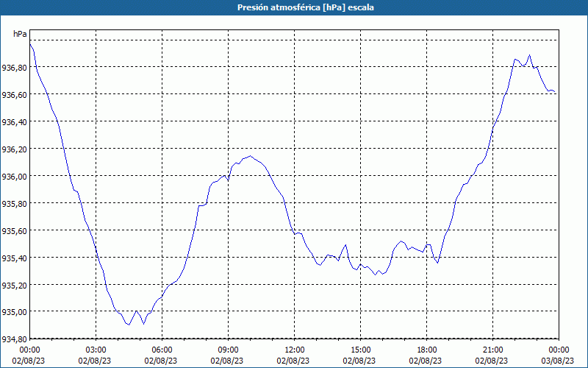Click the 935,60 y-axis value

14,231
